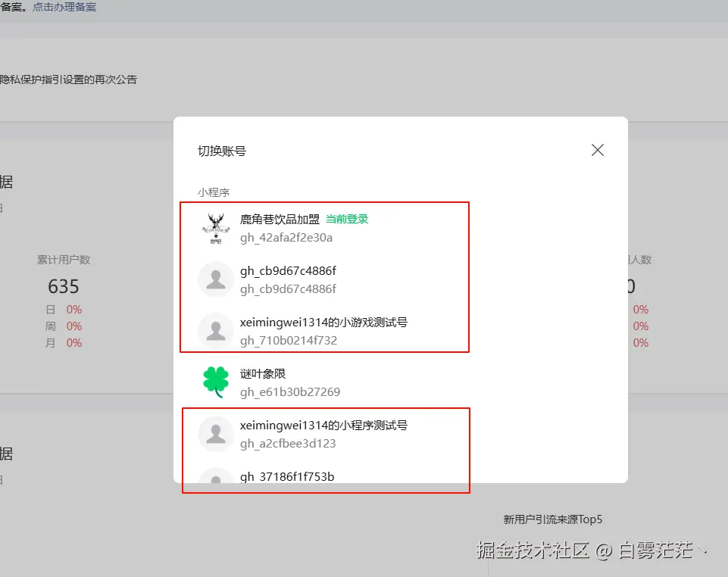This screenshot has height=577, width=728.
Task: Select the 鹿角巷饮品加盟 account entry
Action: [x=326, y=226]
